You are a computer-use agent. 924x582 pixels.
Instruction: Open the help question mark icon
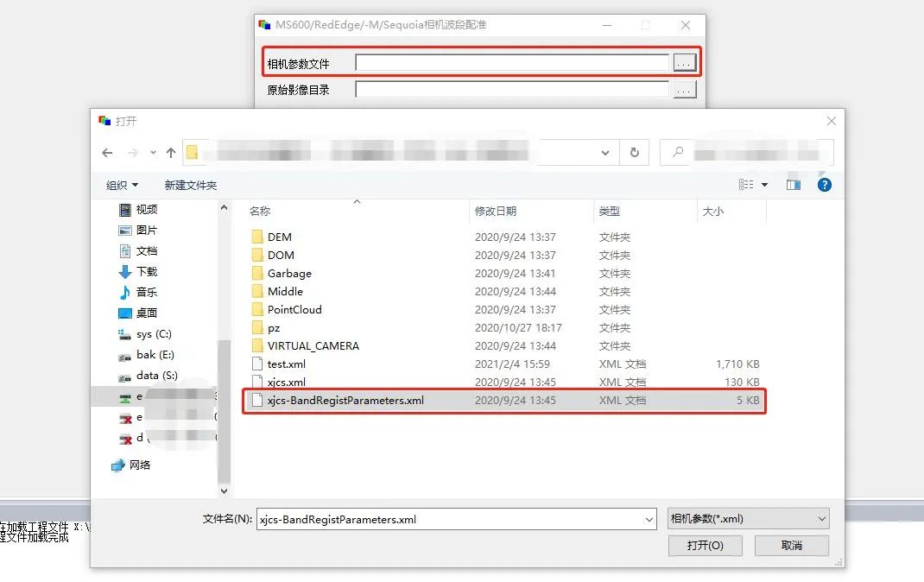point(824,185)
